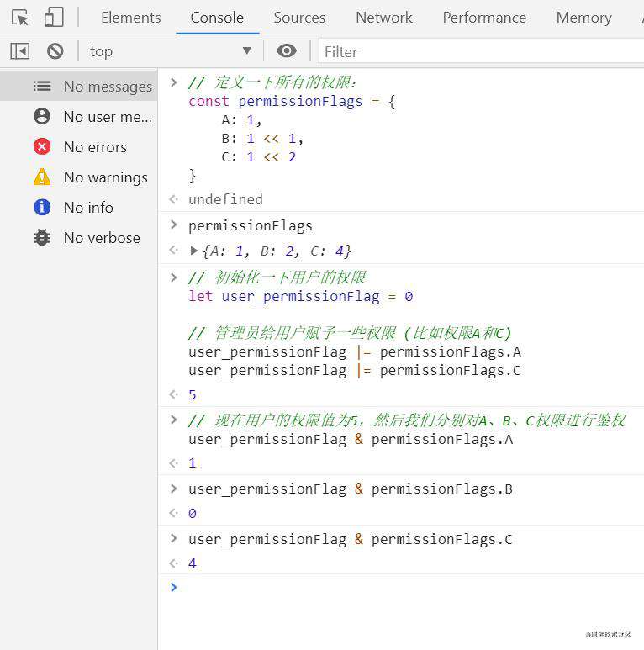Click the 'const permissionFlags = {' line
The width and height of the screenshot is (644, 650).
(292, 101)
